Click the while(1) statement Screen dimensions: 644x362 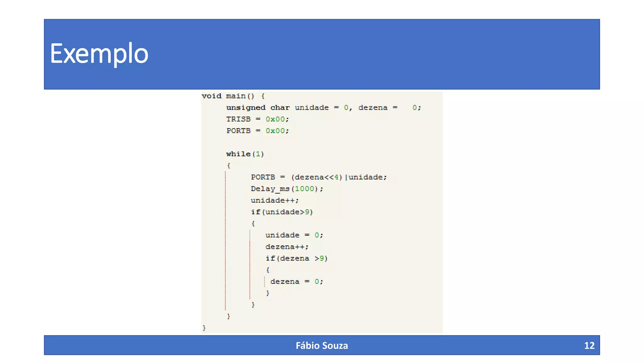pos(245,154)
